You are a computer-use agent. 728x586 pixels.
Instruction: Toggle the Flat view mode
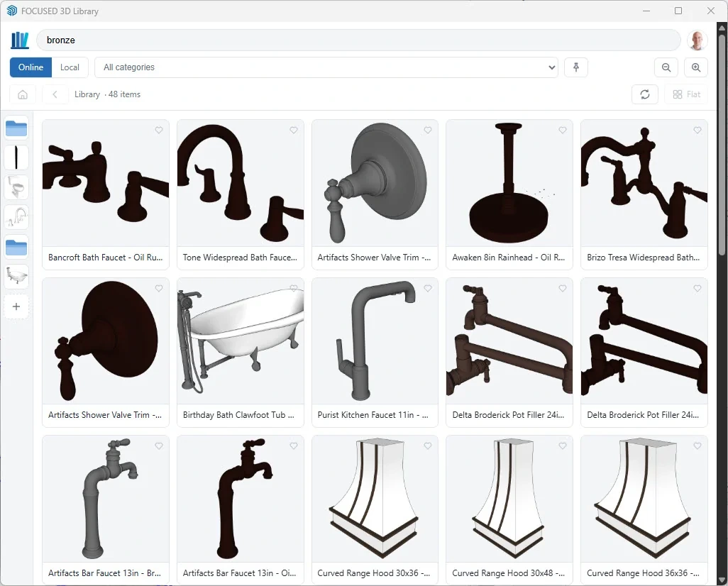(686, 94)
